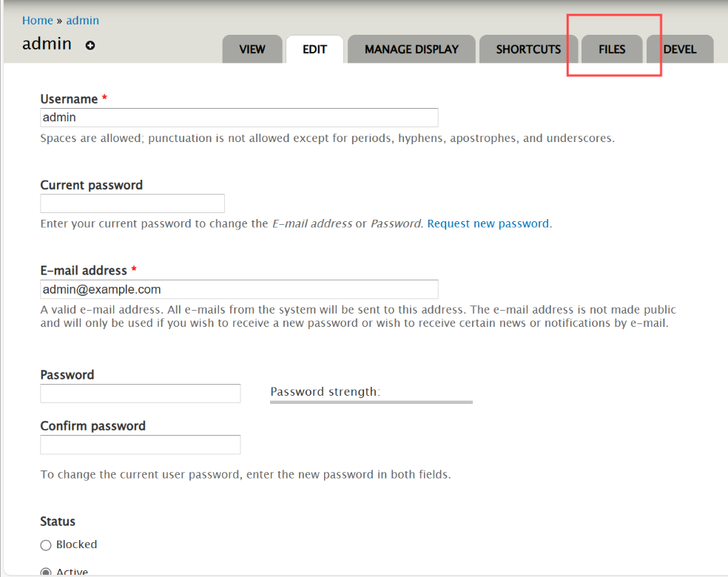Click the plus shortcut icon beside admin title
Image resolution: width=728 pixels, height=577 pixels.
[90, 45]
